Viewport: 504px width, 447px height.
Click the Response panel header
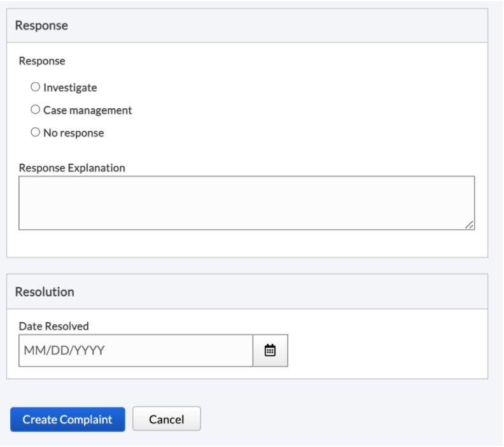247,25
